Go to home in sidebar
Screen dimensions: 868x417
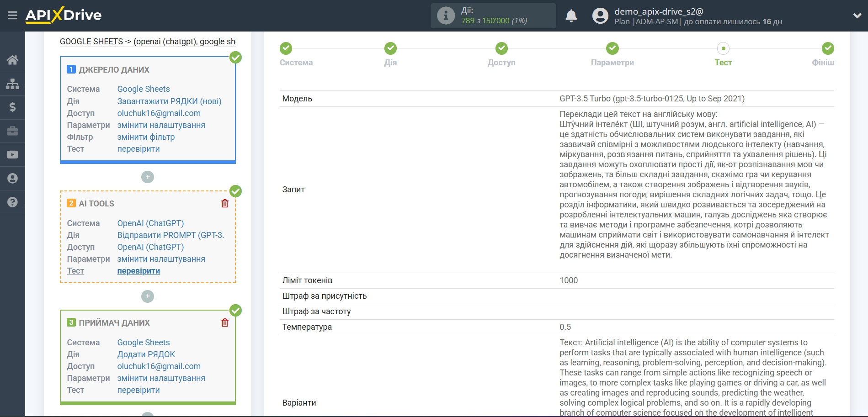pyautogui.click(x=12, y=60)
